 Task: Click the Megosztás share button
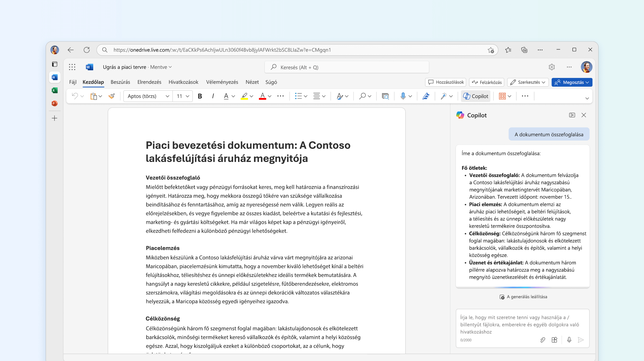(572, 82)
